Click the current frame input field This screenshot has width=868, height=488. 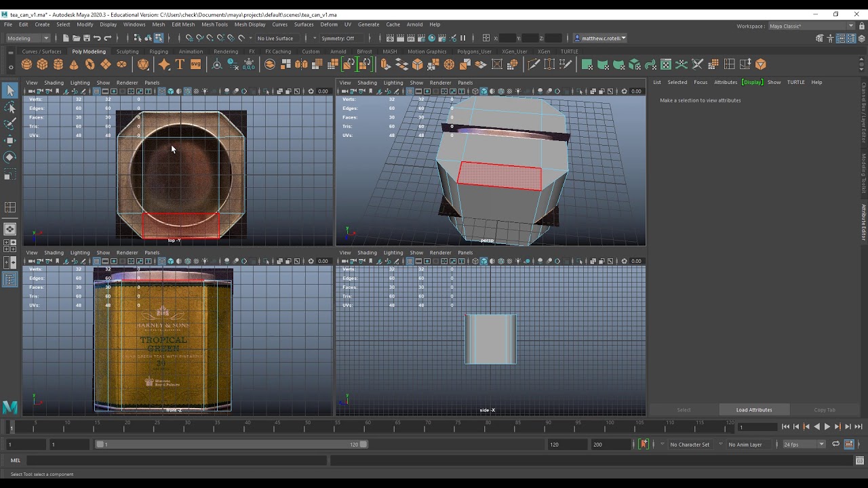(757, 427)
